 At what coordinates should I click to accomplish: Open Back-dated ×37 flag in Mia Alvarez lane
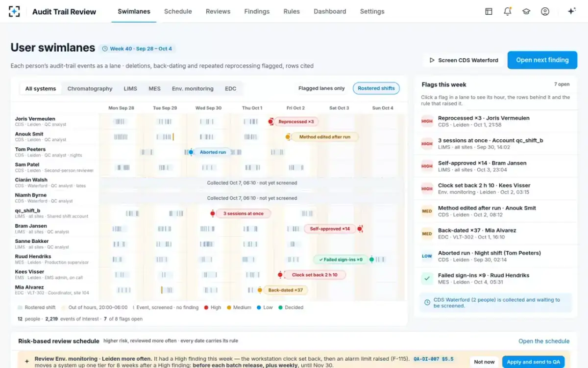(285, 290)
